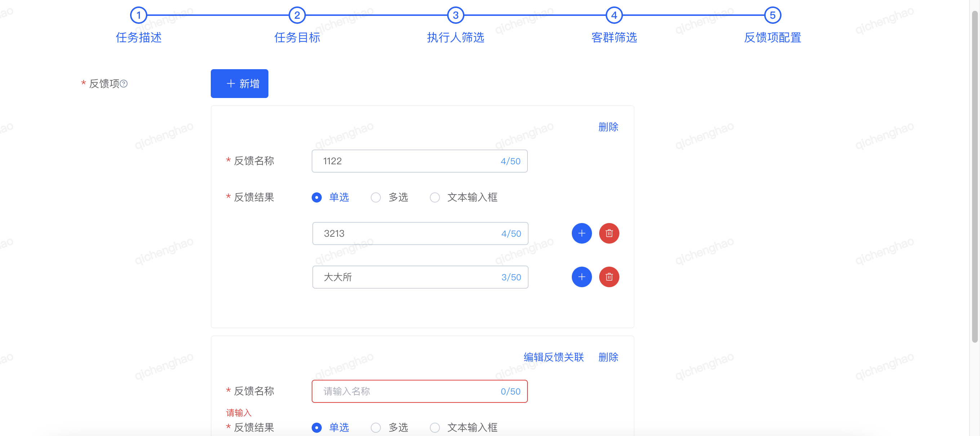This screenshot has width=980, height=436.
Task: Select 单选 radio in the second feedback card
Action: click(x=317, y=428)
